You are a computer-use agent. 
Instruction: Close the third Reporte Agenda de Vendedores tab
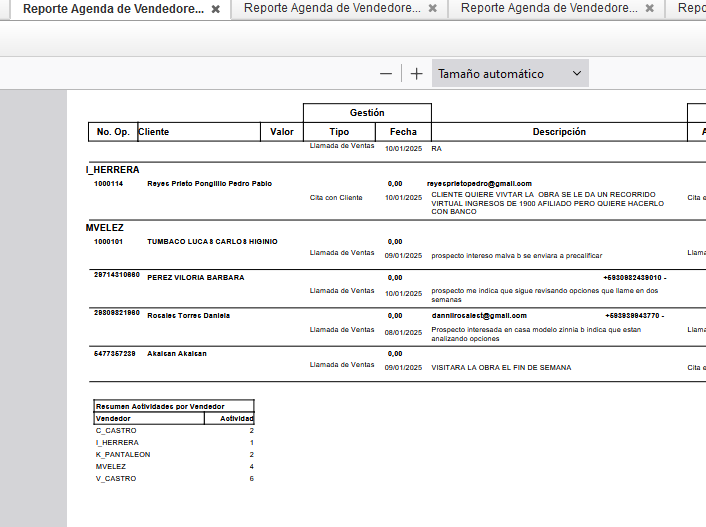tap(650, 9)
